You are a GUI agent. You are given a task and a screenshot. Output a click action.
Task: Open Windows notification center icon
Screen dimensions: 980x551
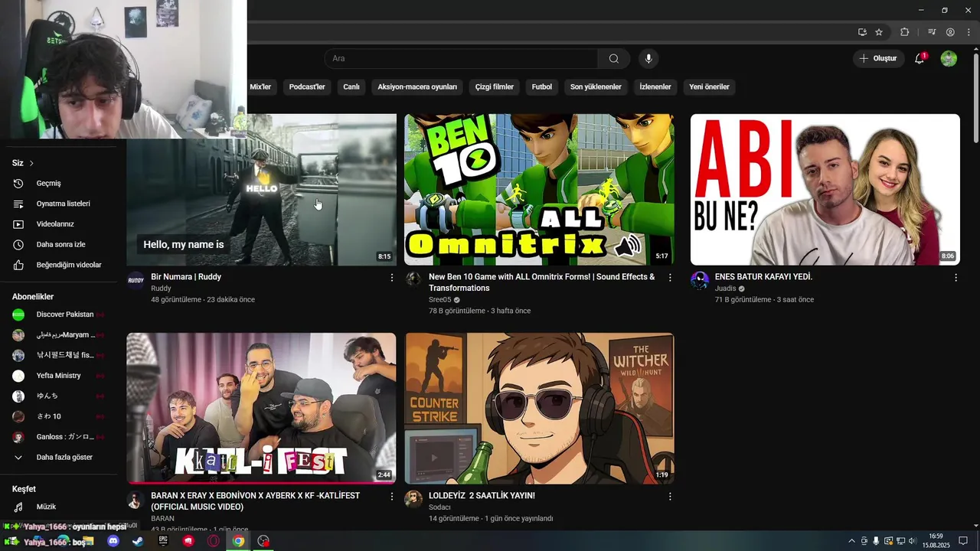pos(963,541)
